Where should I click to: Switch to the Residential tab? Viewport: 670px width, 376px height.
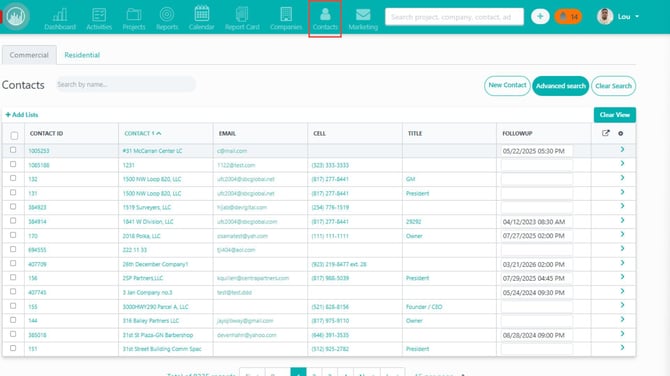82,55
